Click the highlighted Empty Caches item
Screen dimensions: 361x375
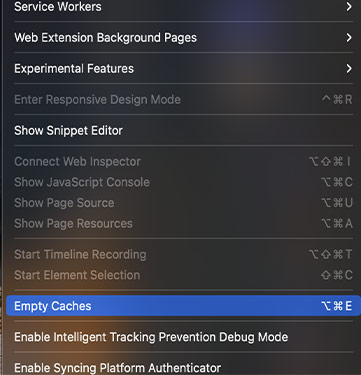coord(183,306)
